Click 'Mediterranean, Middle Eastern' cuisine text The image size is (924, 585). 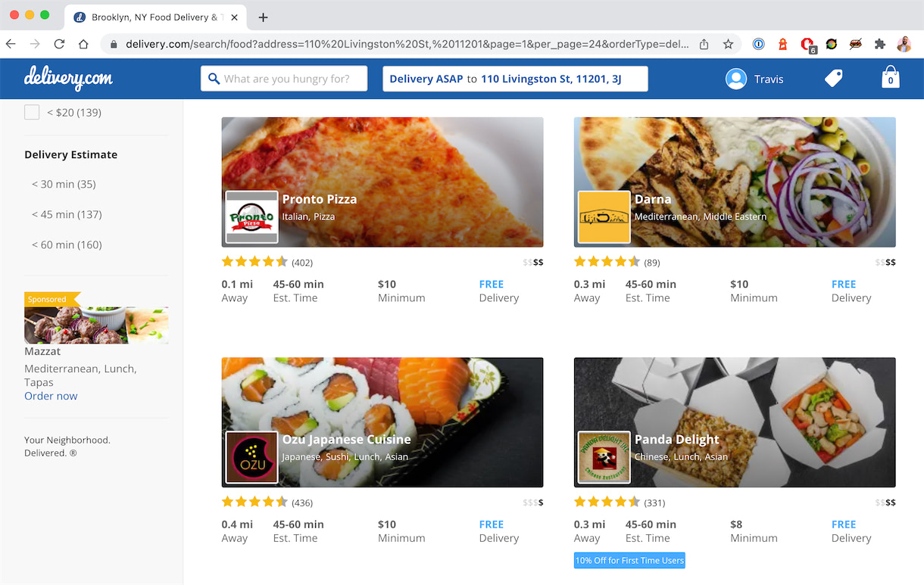[701, 216]
